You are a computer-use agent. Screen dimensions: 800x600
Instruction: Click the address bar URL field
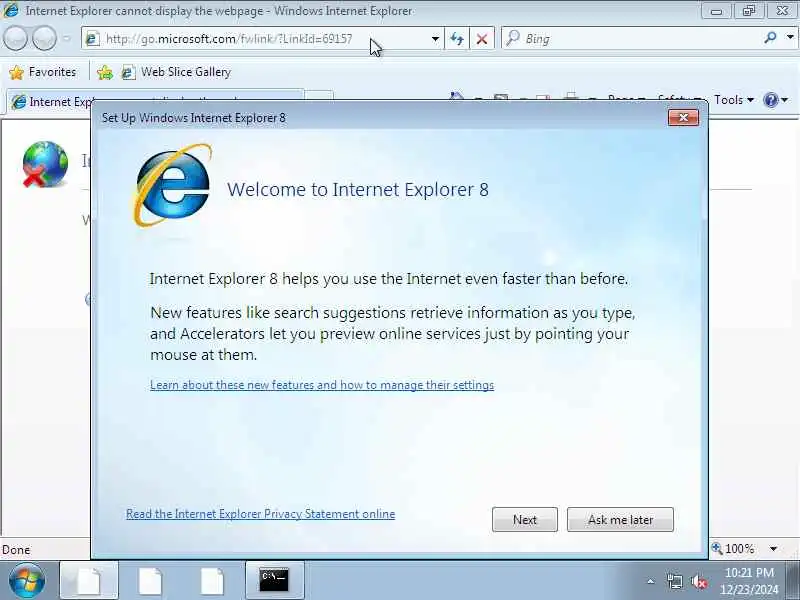(260, 39)
